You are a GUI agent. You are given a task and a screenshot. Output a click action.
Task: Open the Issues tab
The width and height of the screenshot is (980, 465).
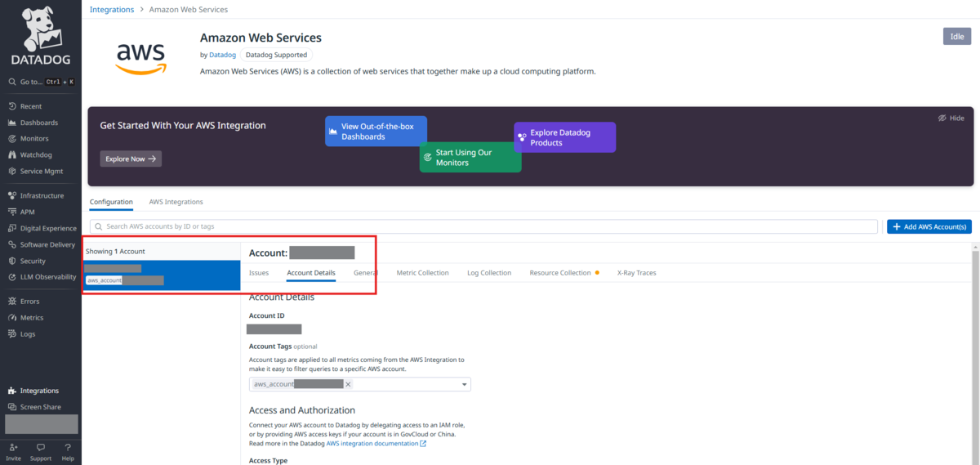(259, 273)
